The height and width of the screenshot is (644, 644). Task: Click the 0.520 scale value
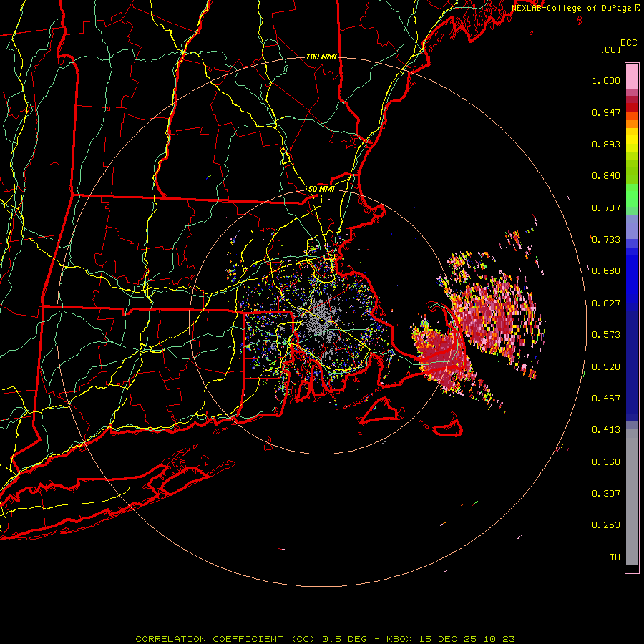pos(606,367)
